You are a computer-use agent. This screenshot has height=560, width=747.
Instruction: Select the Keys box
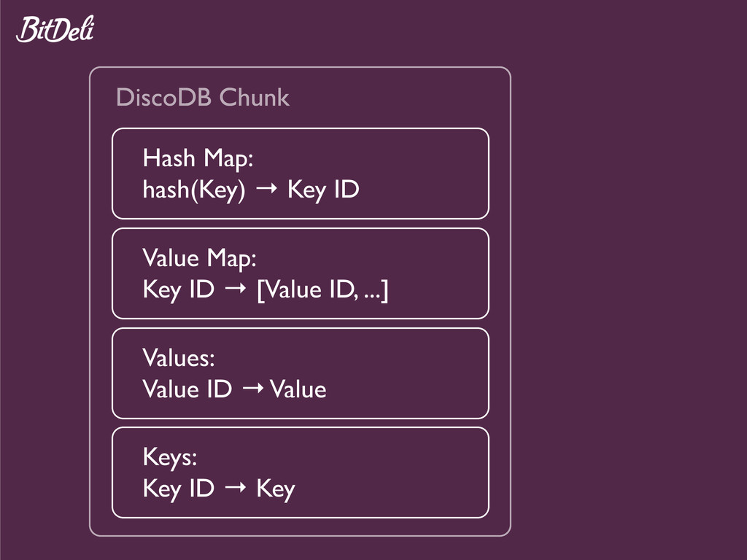300,472
